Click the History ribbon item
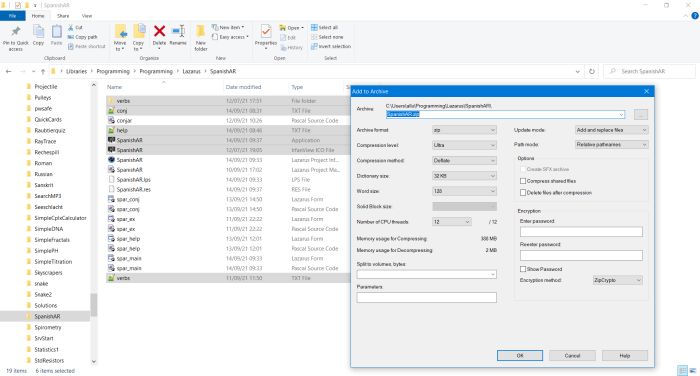Viewport: 700px width, 376px height. 291,47
